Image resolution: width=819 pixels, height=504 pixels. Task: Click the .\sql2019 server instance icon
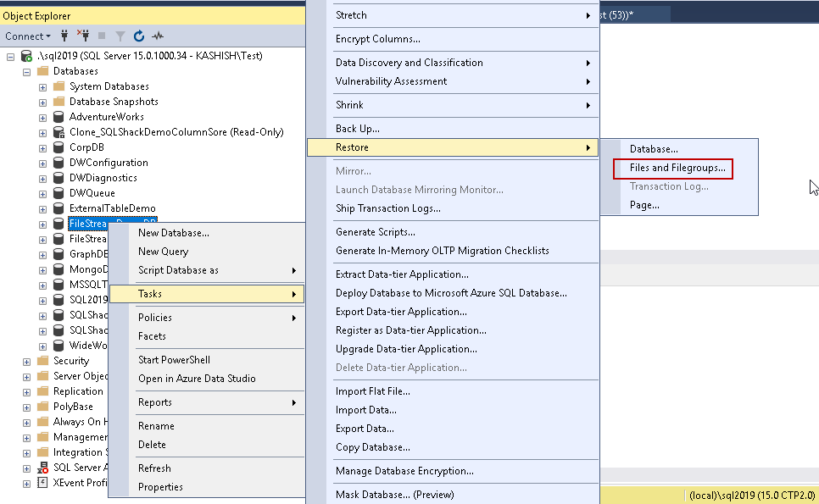[x=26, y=56]
